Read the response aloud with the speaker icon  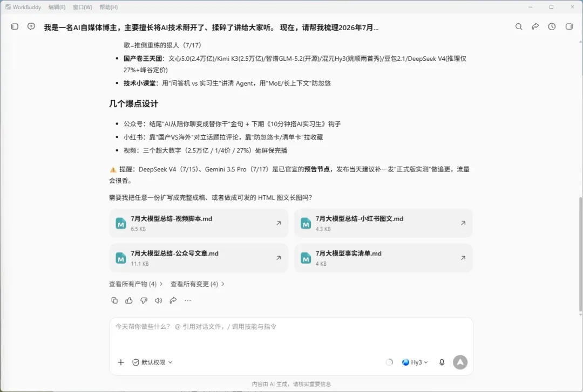158,300
